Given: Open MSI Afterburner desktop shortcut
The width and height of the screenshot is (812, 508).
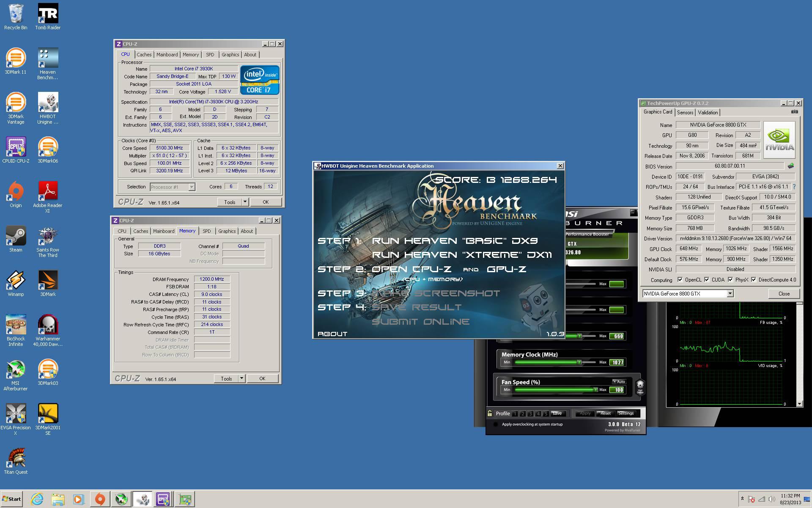Looking at the screenshot, I should click(x=16, y=375).
